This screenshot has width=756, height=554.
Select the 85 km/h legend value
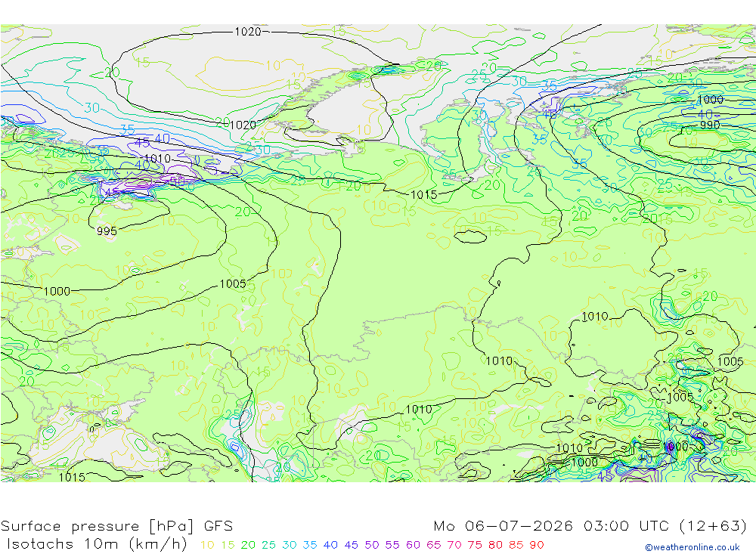[x=516, y=545]
